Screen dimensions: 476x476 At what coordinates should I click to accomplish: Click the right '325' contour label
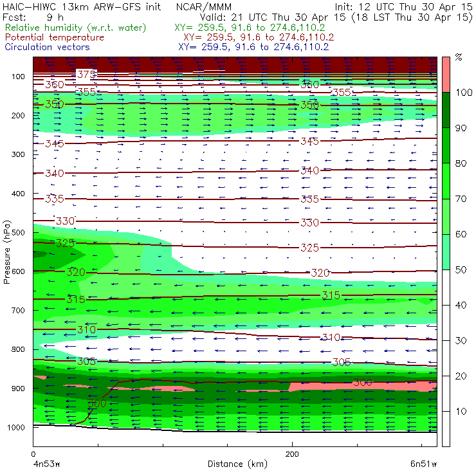[309, 248]
